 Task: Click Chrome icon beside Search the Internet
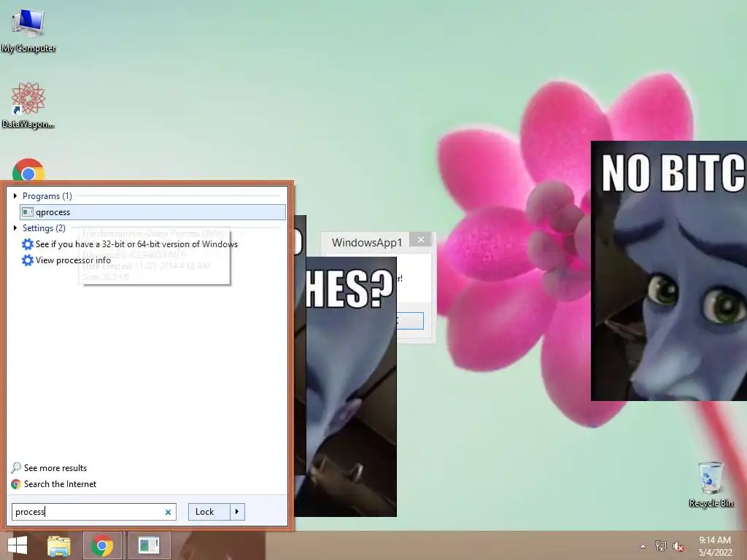click(x=16, y=484)
